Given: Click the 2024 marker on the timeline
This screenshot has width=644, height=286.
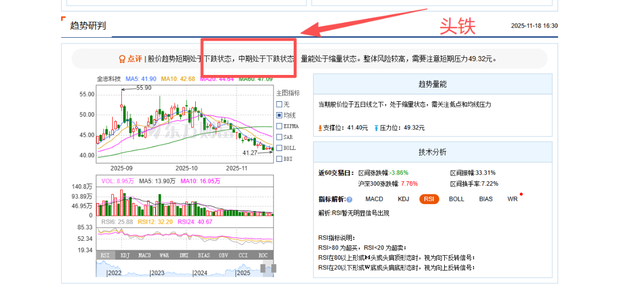Looking at the screenshot, I should click(200, 273).
